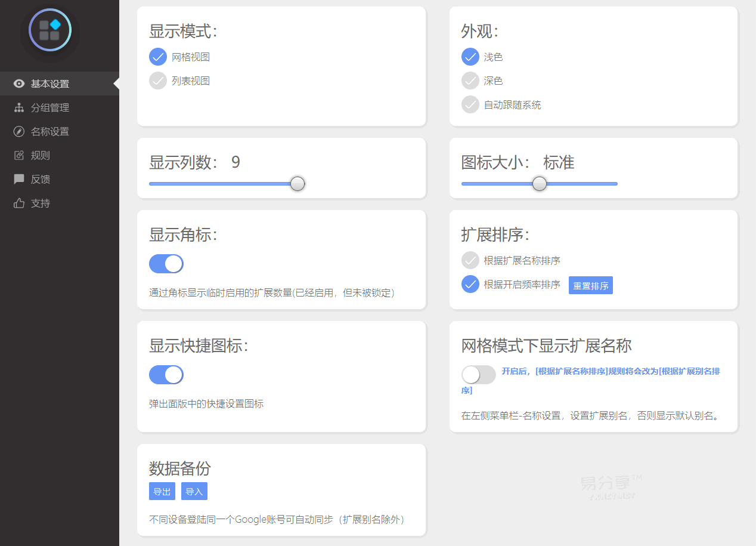Select 列表视图 display mode

157,81
